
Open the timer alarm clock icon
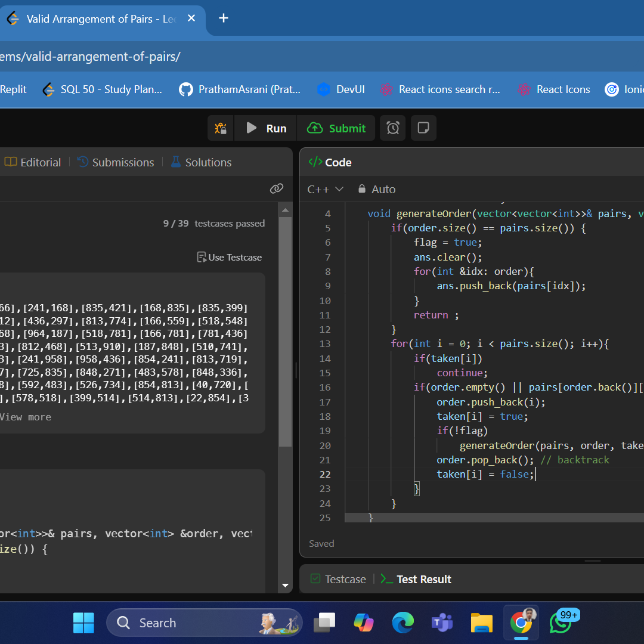(x=393, y=128)
